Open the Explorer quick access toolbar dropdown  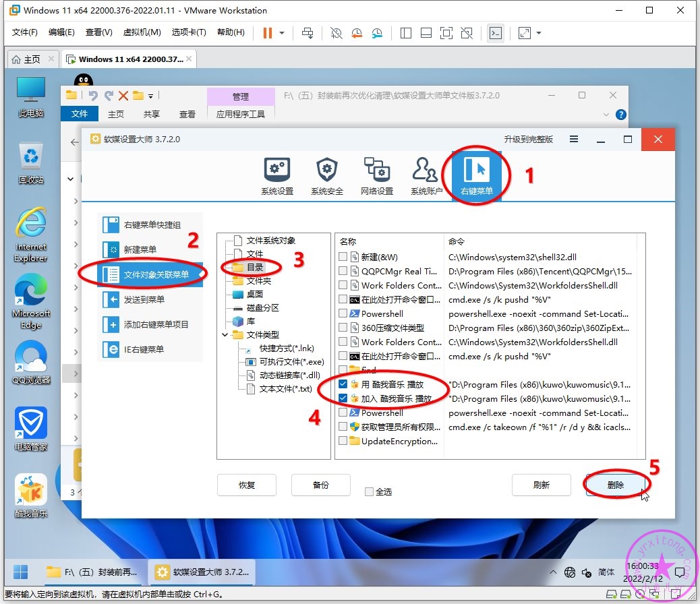click(x=151, y=96)
